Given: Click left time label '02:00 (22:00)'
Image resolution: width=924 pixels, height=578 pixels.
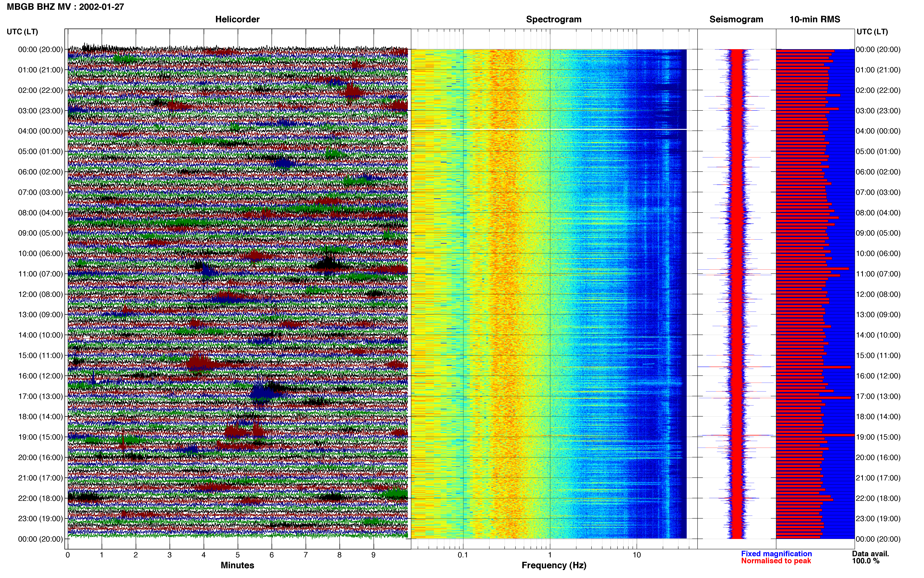Looking at the screenshot, I should click(x=41, y=90).
